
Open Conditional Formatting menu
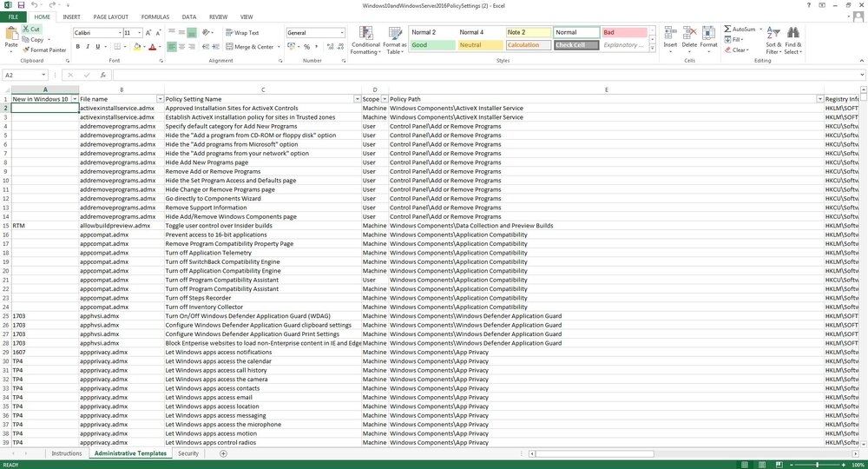[365, 40]
